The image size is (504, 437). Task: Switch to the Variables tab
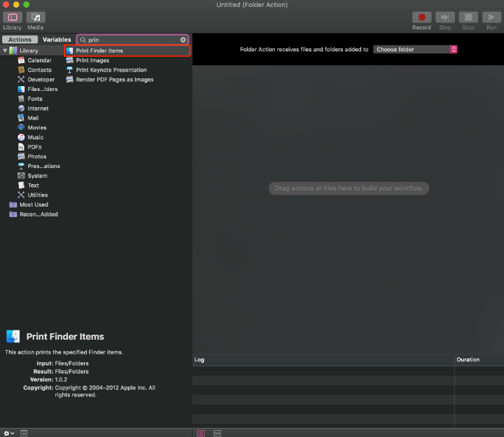[57, 39]
